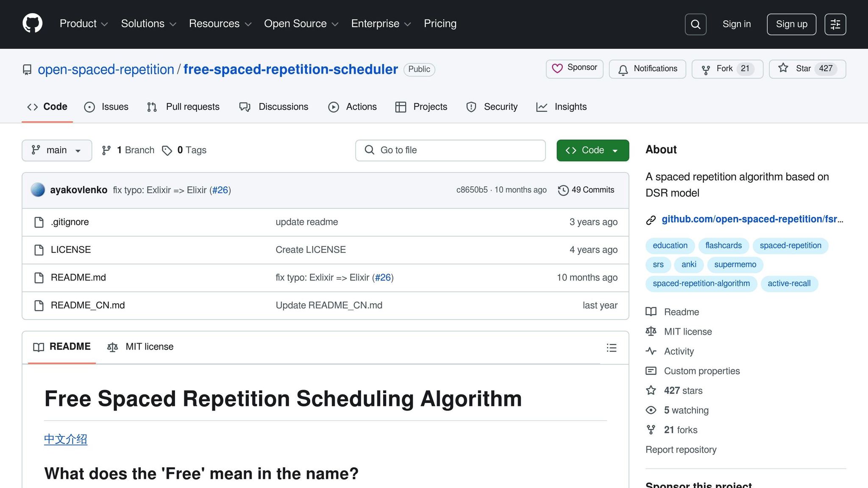Viewport: 868px width, 488px height.
Task: Click the branch icon beside 1 Branch
Action: point(106,150)
